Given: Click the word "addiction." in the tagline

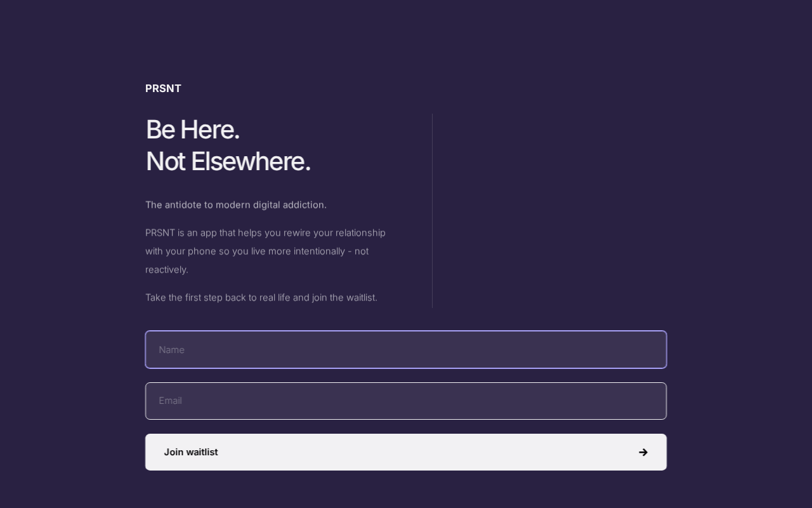Looking at the screenshot, I should [303, 204].
